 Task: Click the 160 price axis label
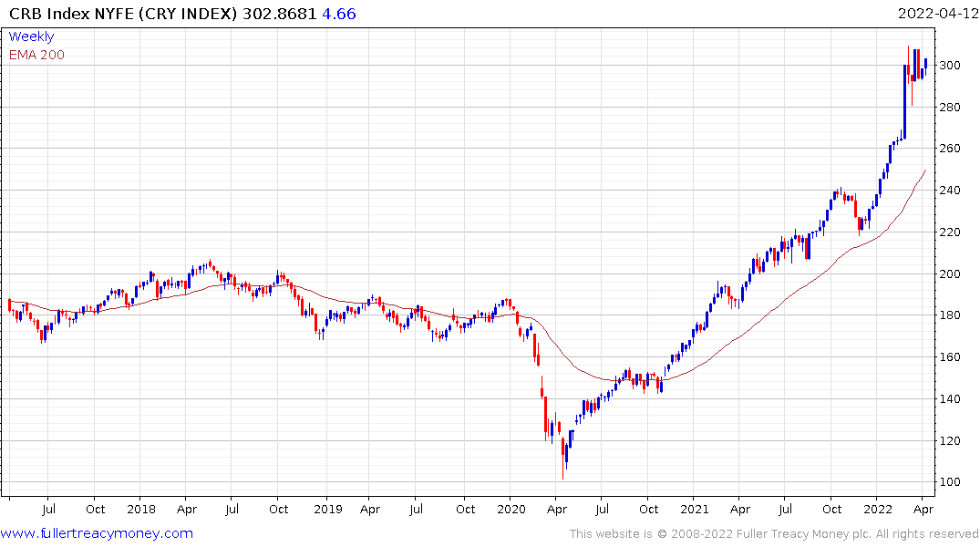click(x=949, y=357)
